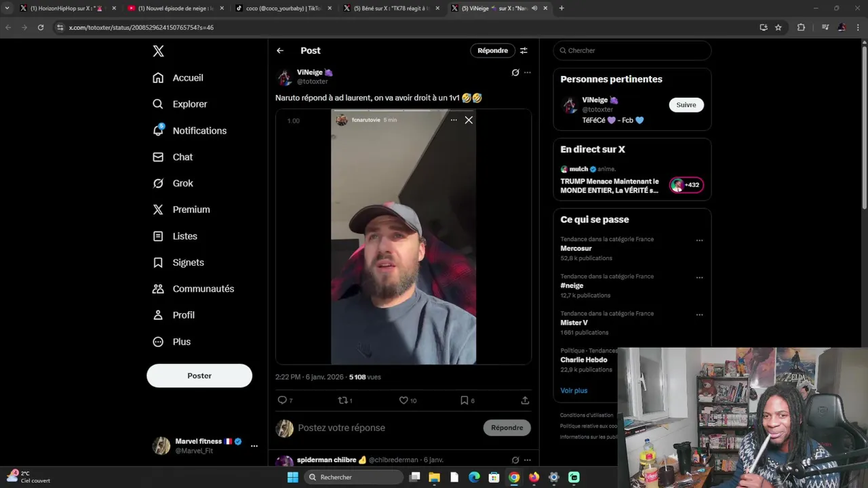Screen dimensions: 868x488
Task: Open the tab search dropdown arrow
Action: [7, 8]
